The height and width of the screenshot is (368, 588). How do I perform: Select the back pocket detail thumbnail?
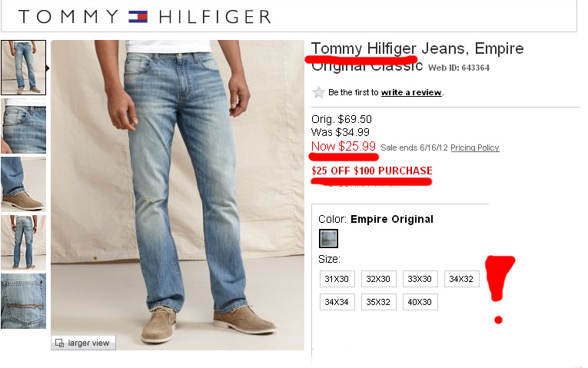[x=23, y=301]
